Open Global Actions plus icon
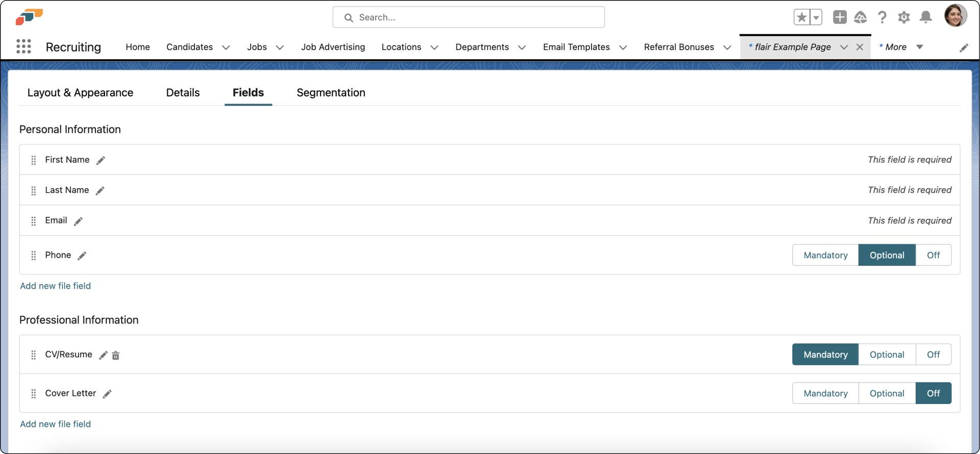 tap(840, 17)
